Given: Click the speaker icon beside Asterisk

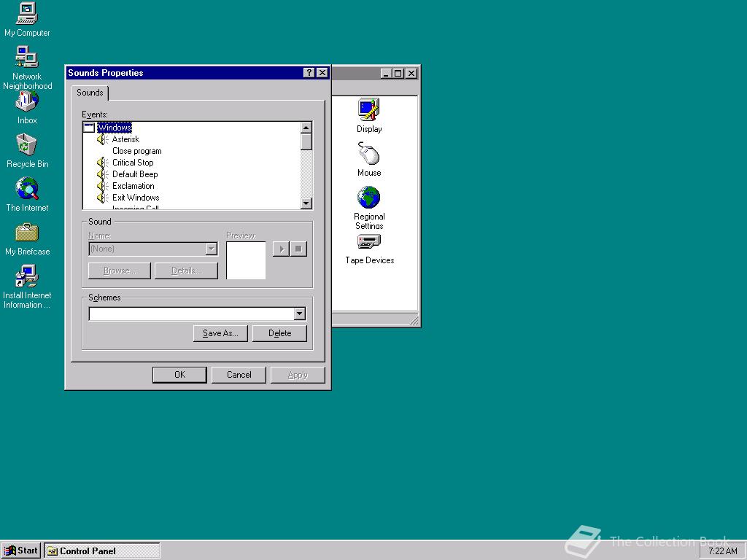Looking at the screenshot, I should click(102, 139).
